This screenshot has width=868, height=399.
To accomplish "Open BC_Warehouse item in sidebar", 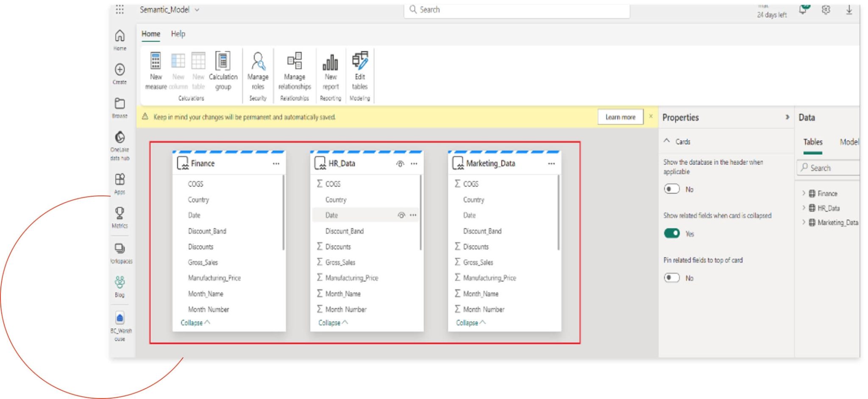I will (120, 327).
